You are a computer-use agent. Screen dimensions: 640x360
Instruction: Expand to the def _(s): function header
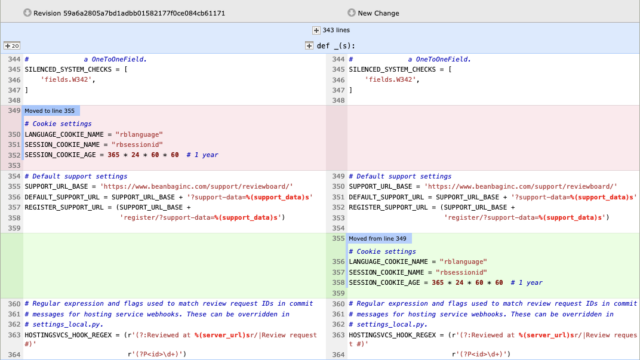coord(309,46)
